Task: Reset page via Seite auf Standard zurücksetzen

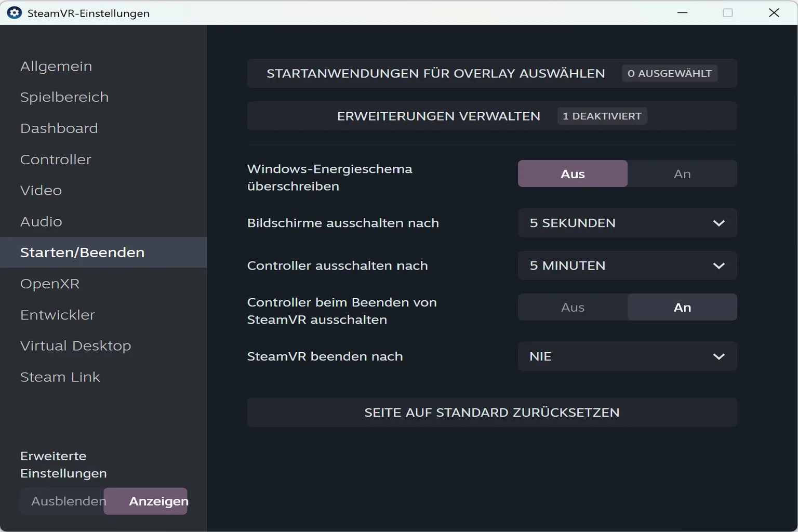Action: (x=492, y=413)
